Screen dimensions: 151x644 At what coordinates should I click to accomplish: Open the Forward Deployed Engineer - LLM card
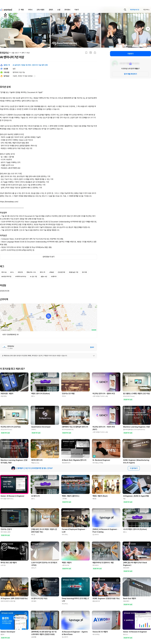tap(75, 522)
